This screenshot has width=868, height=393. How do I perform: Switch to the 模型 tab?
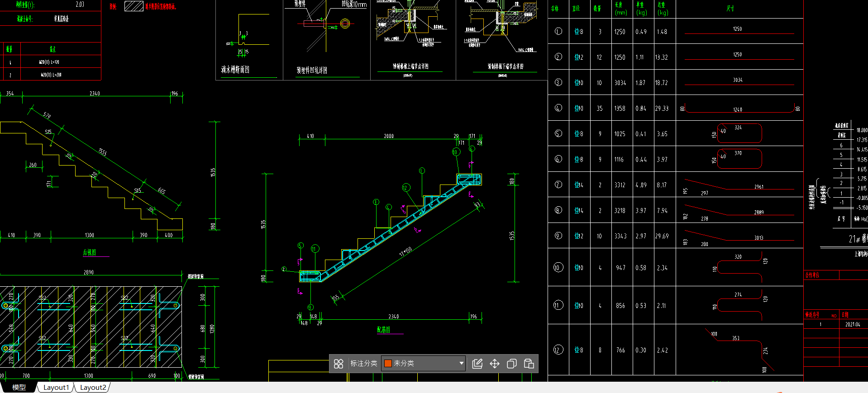click(x=19, y=388)
